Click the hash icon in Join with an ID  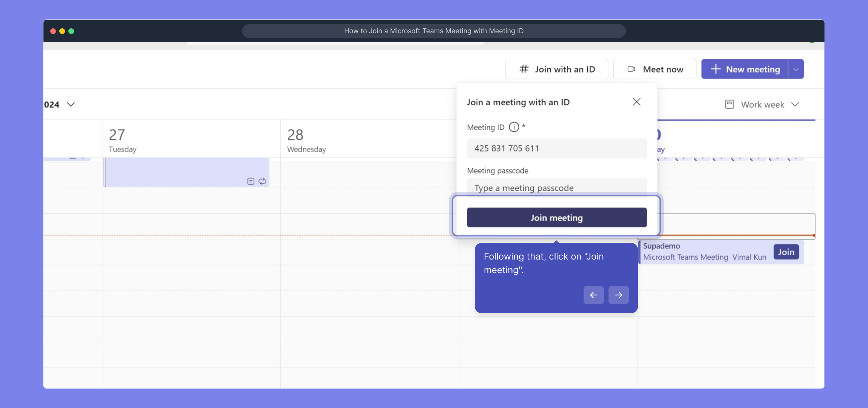tap(524, 69)
